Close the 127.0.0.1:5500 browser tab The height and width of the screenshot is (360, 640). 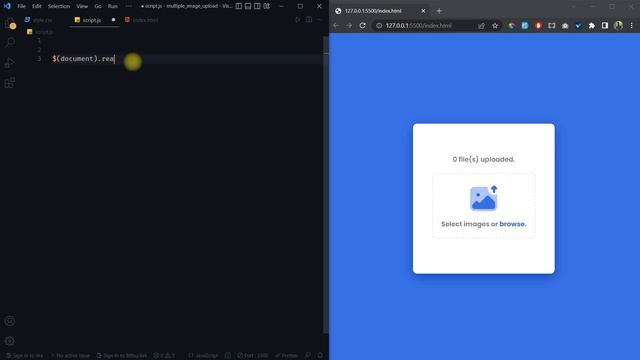(423, 11)
